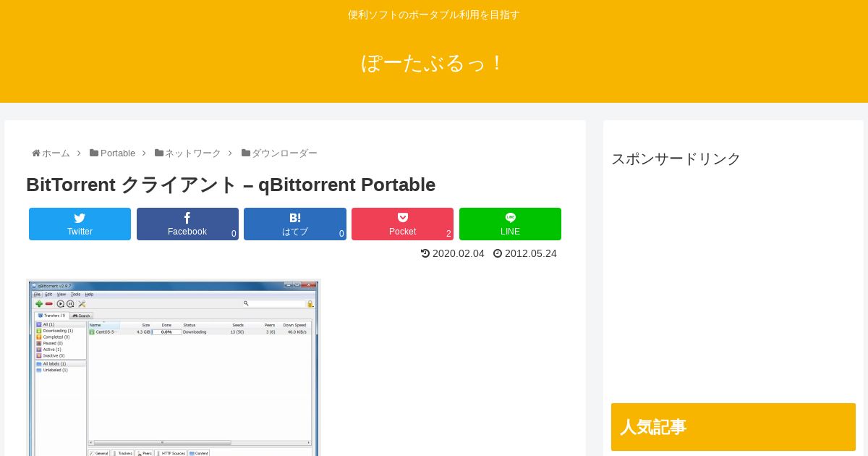868x456 pixels.
Task: Share the article on Facebook
Action: [187, 224]
